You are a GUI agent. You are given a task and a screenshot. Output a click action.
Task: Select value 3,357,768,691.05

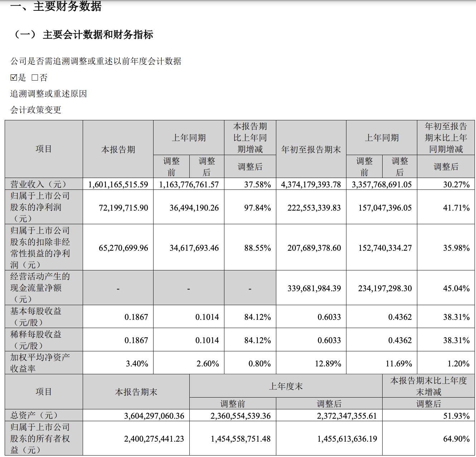382,184
